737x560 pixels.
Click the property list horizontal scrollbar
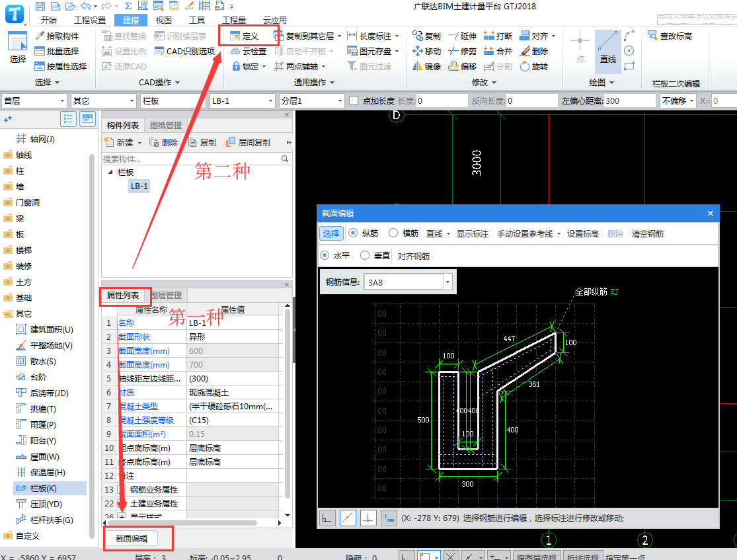[x=182, y=522]
